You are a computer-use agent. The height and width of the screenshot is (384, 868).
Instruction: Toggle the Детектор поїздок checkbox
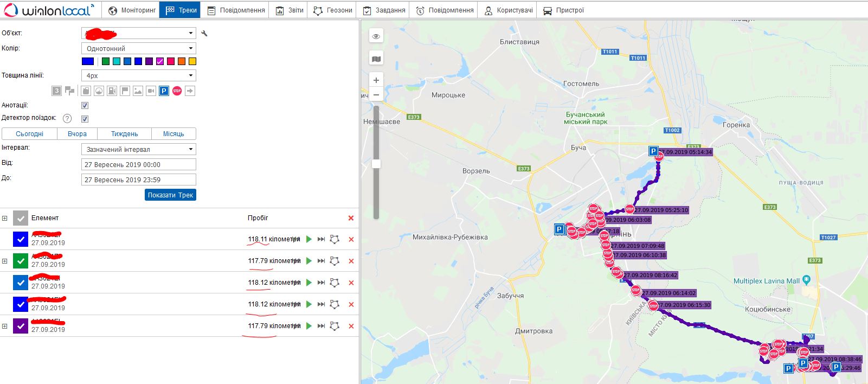(x=85, y=119)
